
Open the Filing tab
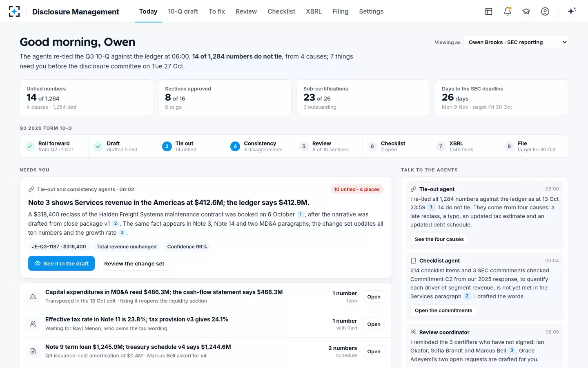(x=340, y=11)
